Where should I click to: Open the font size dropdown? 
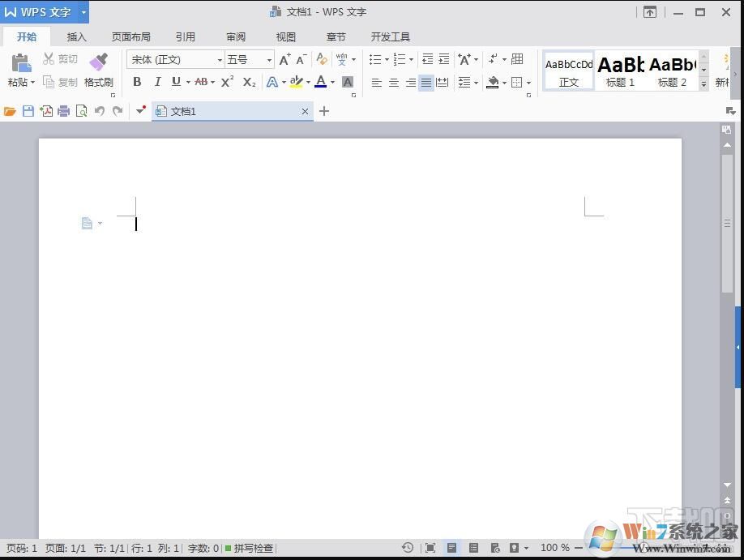[x=267, y=59]
